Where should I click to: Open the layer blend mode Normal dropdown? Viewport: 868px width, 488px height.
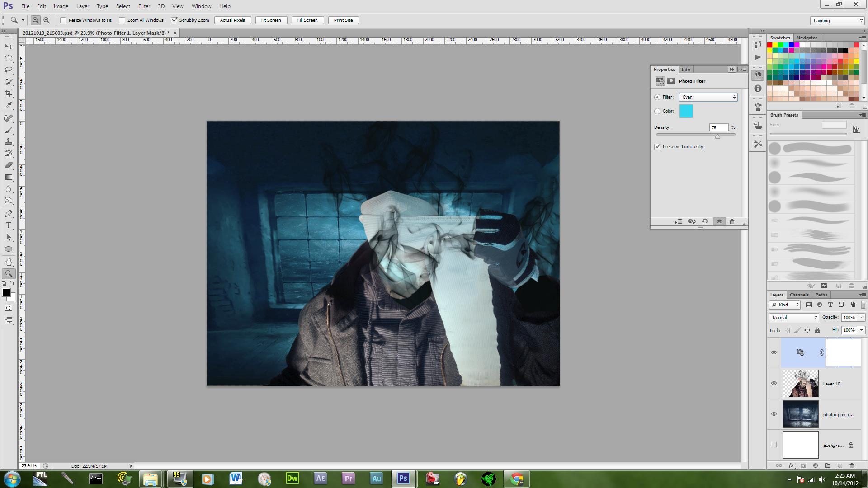pyautogui.click(x=794, y=317)
